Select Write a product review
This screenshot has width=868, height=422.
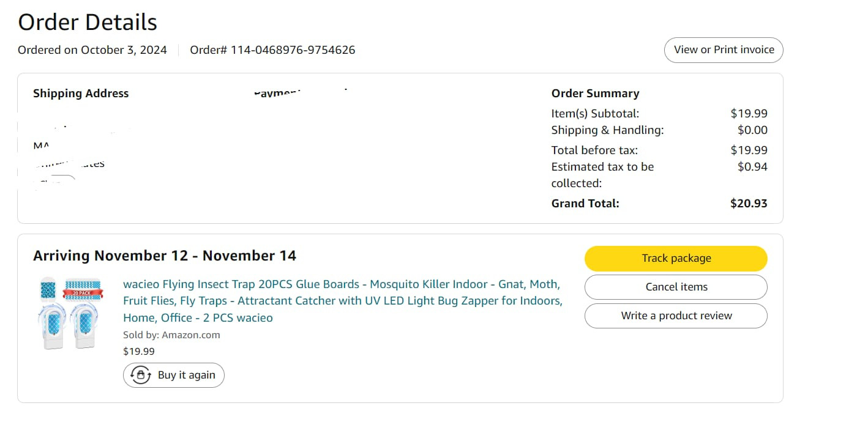click(676, 316)
